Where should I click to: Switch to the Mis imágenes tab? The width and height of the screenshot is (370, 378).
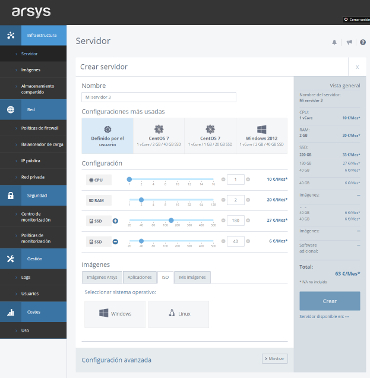(x=192, y=277)
